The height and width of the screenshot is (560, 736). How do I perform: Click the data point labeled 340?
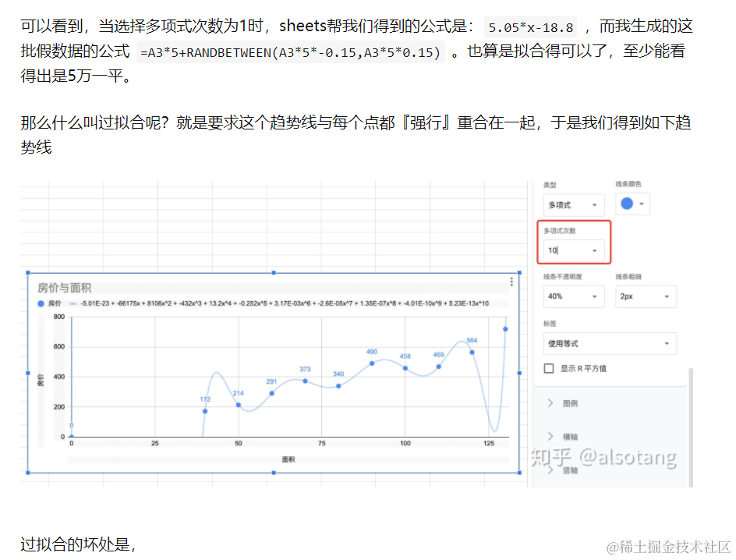click(338, 386)
